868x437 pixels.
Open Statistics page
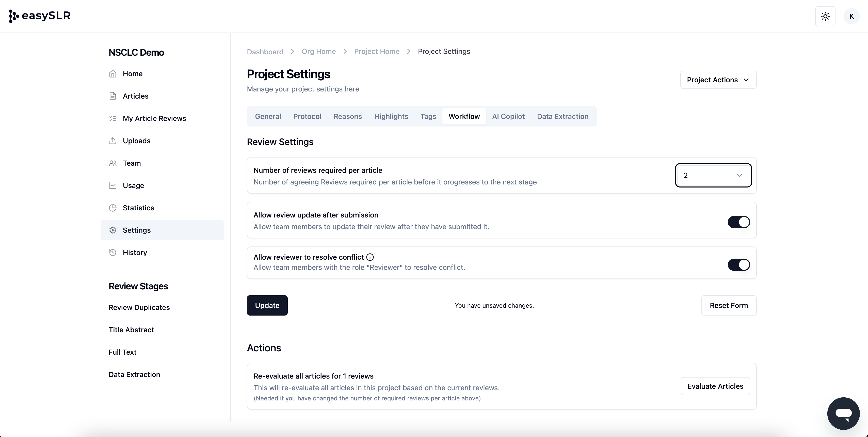pyautogui.click(x=162, y=208)
